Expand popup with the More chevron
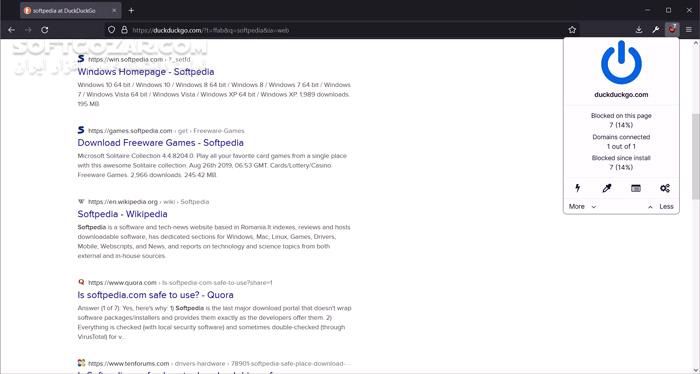 click(582, 206)
